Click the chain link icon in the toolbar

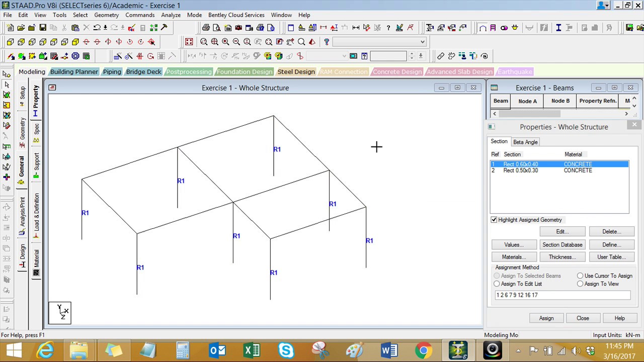[441, 56]
